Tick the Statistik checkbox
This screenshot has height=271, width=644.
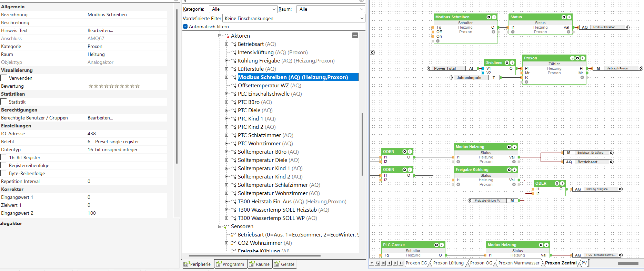tap(4, 102)
